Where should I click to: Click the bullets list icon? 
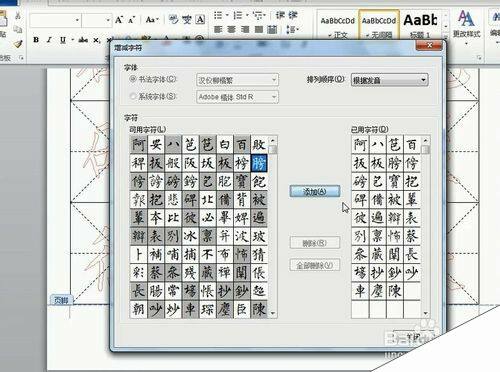click(x=218, y=15)
